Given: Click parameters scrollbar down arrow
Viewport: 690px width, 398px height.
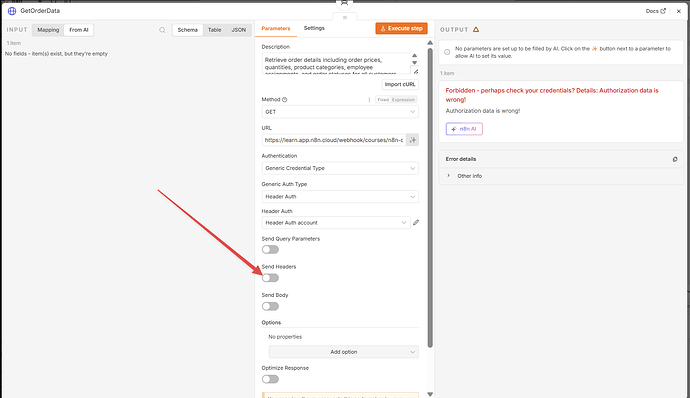Looking at the screenshot, I should [x=430, y=394].
